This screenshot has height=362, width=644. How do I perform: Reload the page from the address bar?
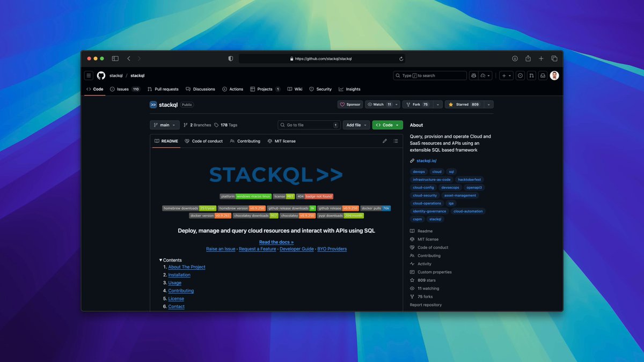click(x=401, y=59)
